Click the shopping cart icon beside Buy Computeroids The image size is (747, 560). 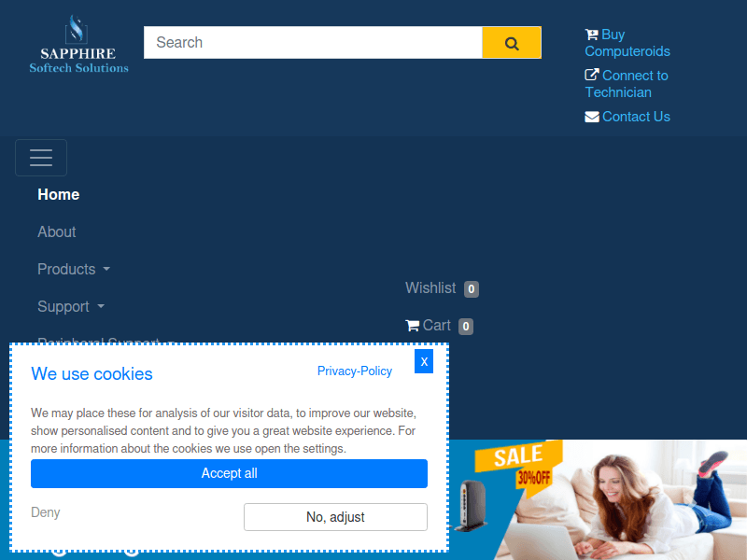point(592,35)
